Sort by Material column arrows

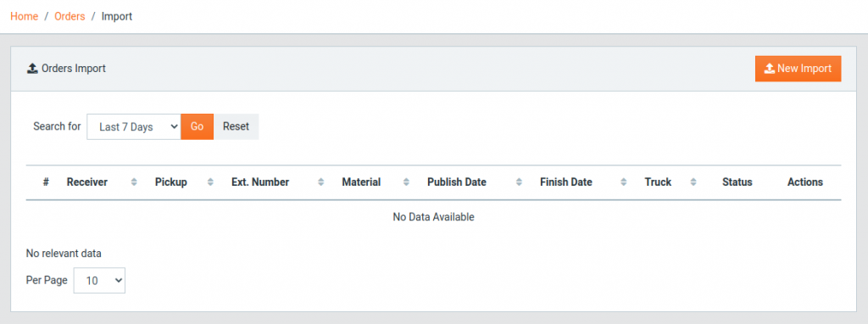(x=406, y=182)
